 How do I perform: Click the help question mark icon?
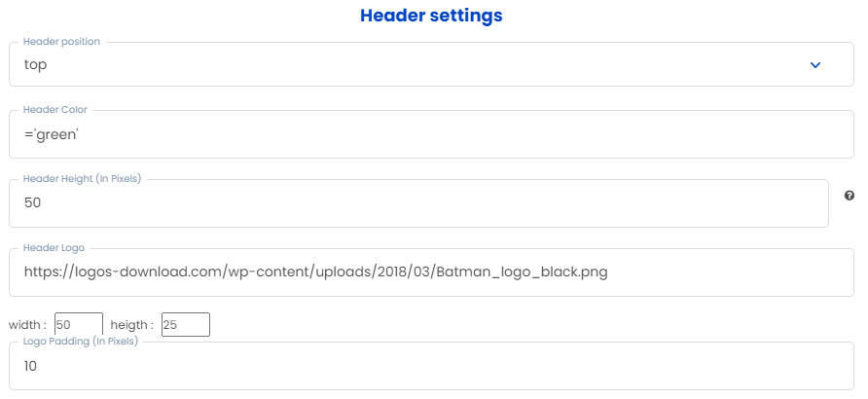(x=850, y=196)
